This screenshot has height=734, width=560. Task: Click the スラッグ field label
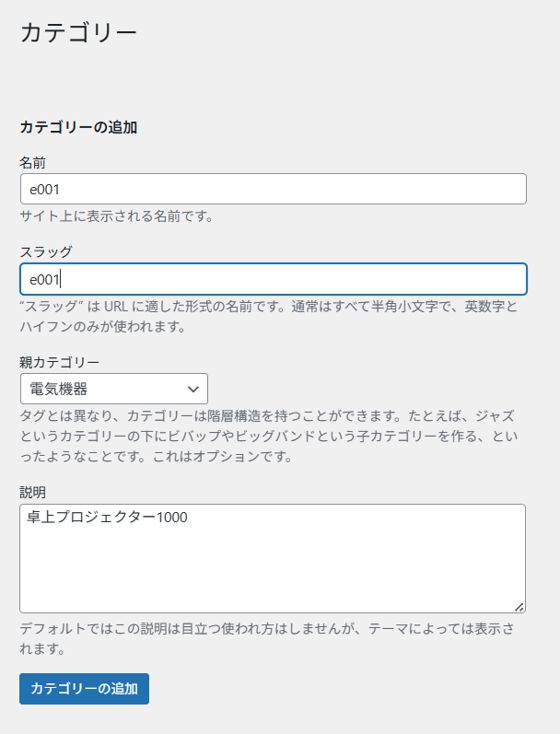46,251
